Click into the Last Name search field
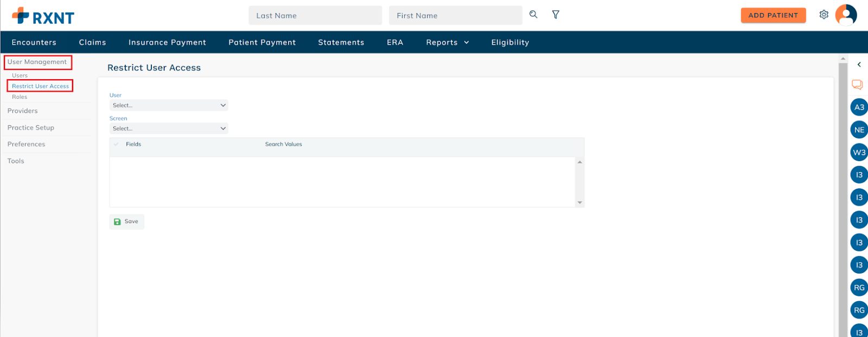This screenshot has width=868, height=337. (315, 16)
